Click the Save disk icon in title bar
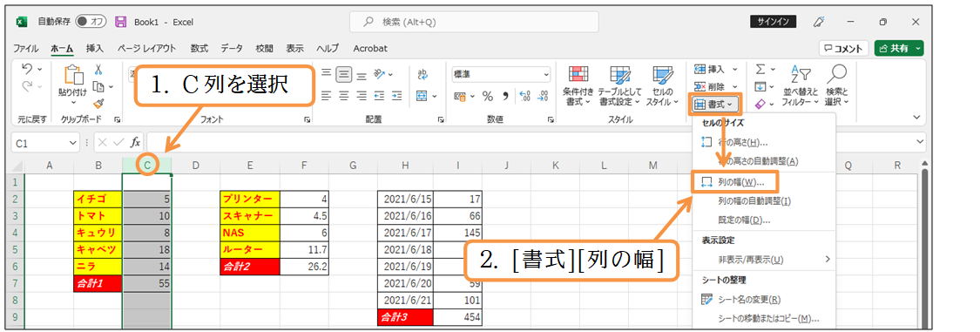Image resolution: width=980 pixels, height=332 pixels. tap(120, 22)
